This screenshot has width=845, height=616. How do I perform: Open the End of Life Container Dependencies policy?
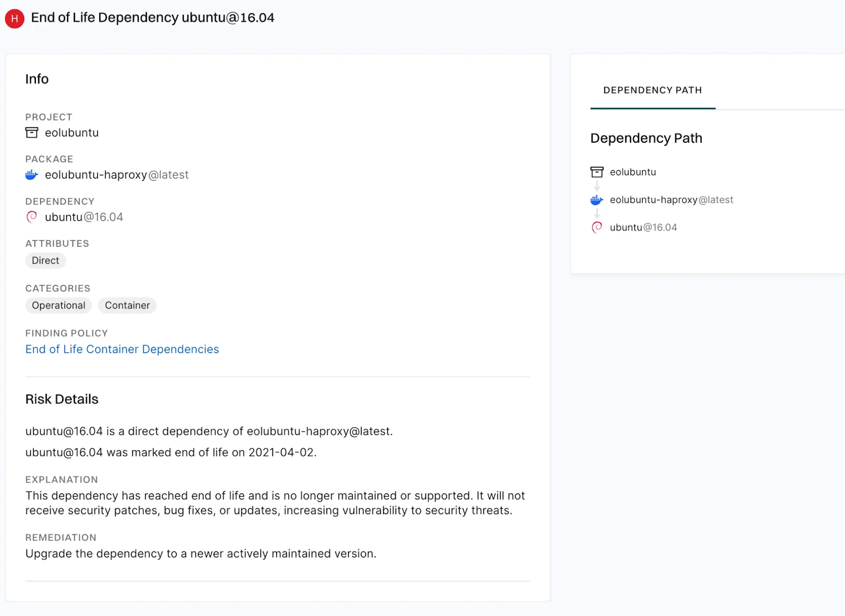tap(122, 349)
